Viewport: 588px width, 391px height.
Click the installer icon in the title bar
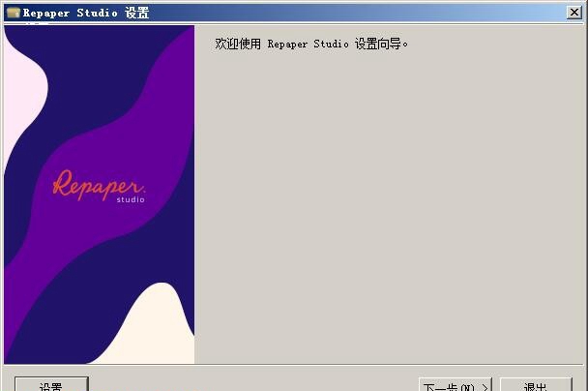(14, 13)
